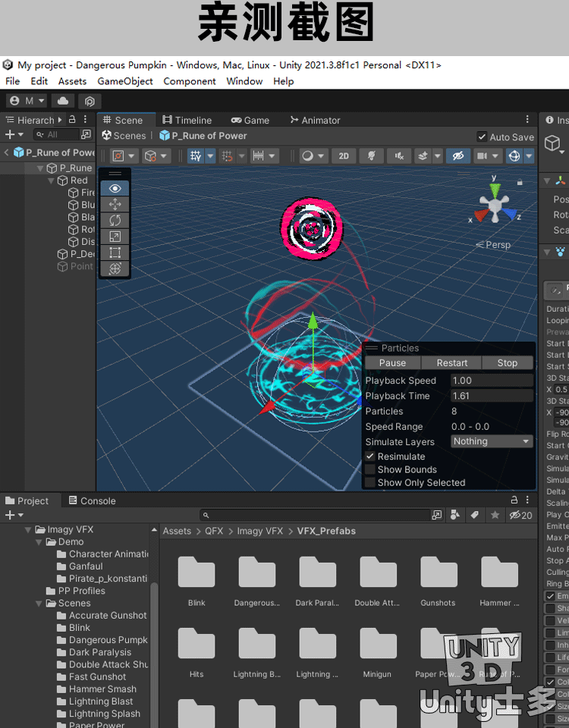Restart the particle simulation
Viewport: 569px width, 728px height.
(x=452, y=362)
